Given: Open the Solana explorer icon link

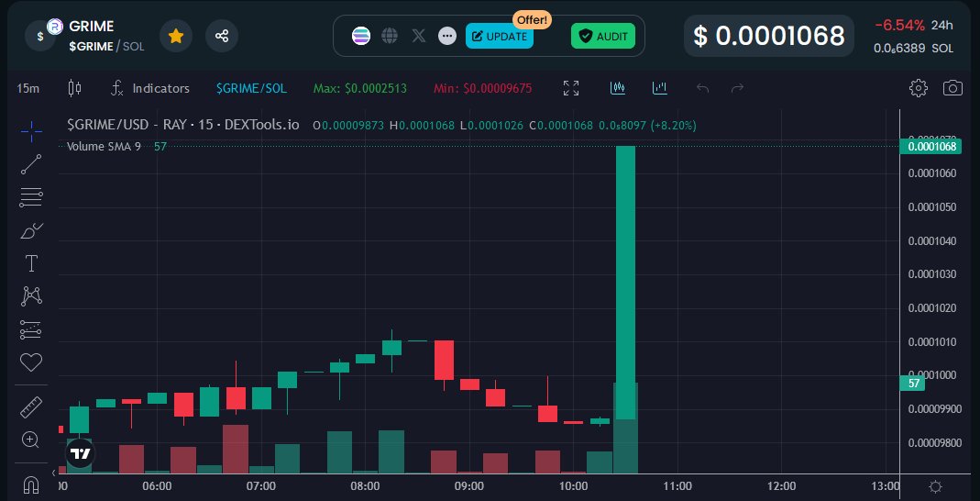Looking at the screenshot, I should pos(361,37).
